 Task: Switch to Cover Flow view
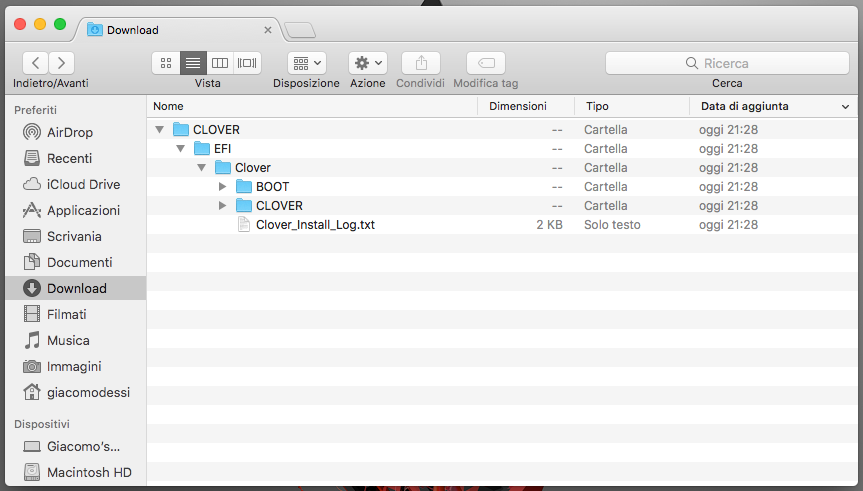pyautogui.click(x=247, y=63)
